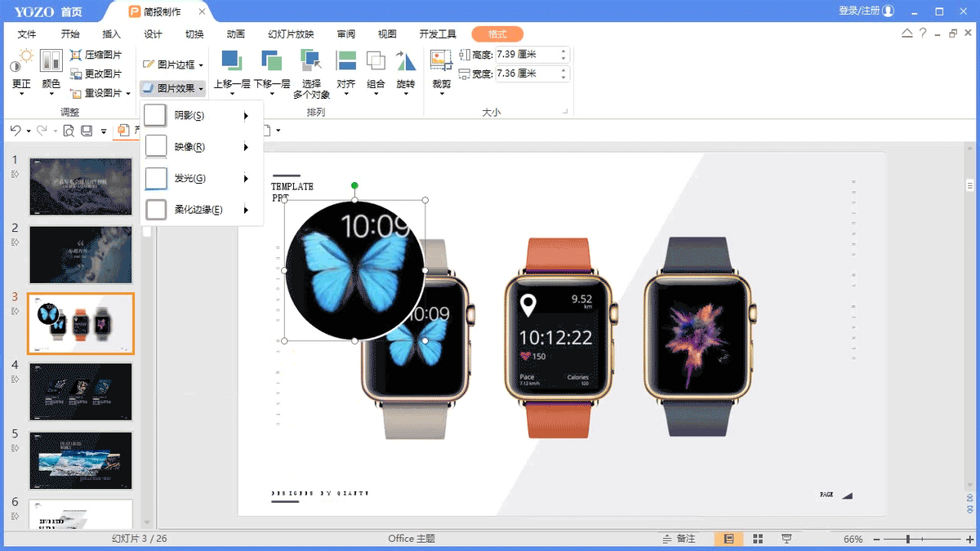Increase picture height with the stepper's up arrow

(x=563, y=51)
